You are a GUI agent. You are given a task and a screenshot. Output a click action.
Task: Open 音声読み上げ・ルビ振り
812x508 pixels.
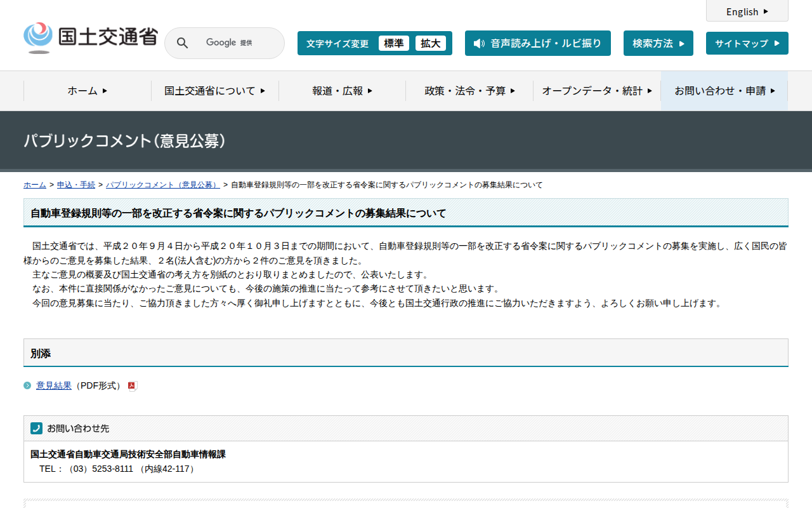click(x=538, y=43)
